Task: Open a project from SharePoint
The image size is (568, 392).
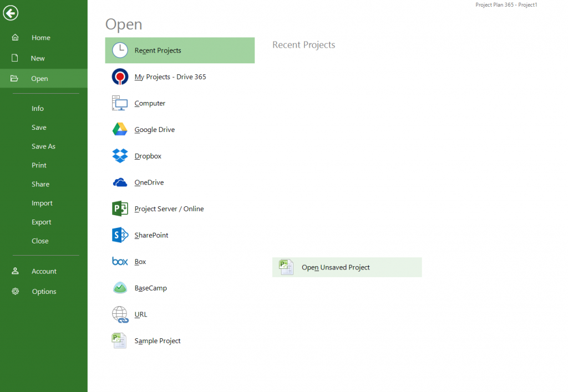Action: pyautogui.click(x=150, y=235)
